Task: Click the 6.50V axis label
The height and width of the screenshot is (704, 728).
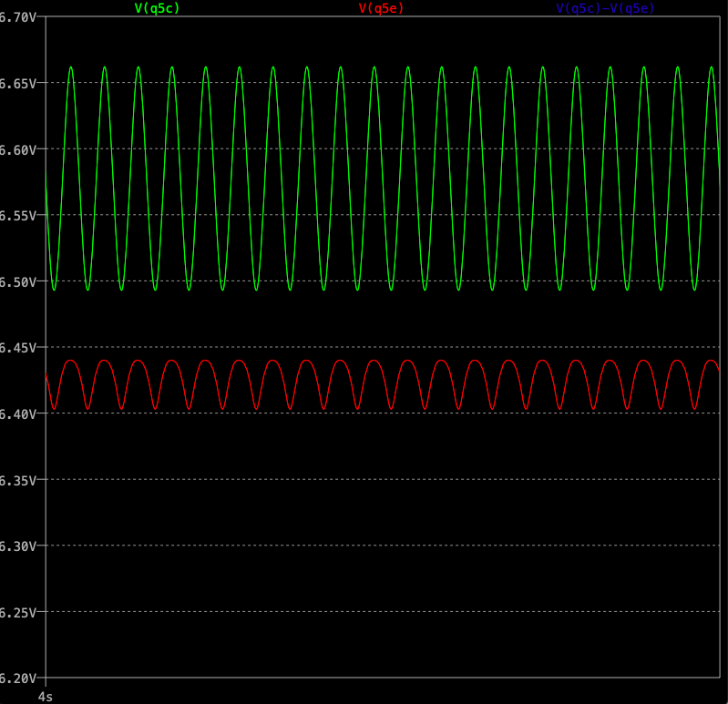Action: coord(17,282)
